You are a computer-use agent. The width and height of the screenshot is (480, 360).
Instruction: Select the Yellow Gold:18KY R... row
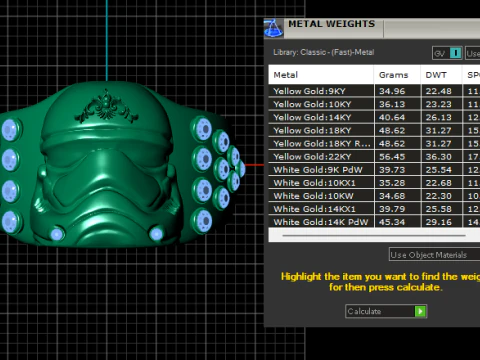pos(374,143)
